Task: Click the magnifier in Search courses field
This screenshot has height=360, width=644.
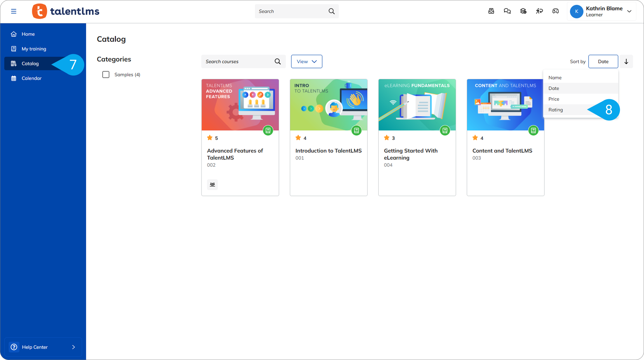Action: click(278, 61)
